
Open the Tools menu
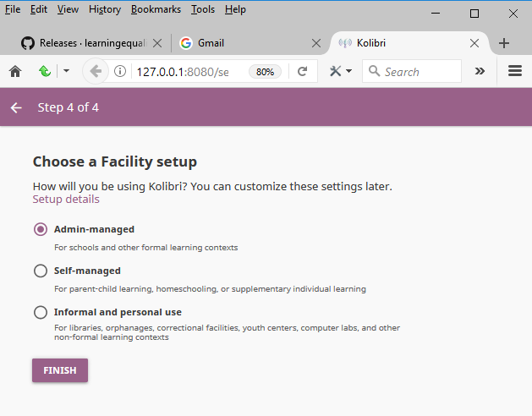click(x=203, y=9)
